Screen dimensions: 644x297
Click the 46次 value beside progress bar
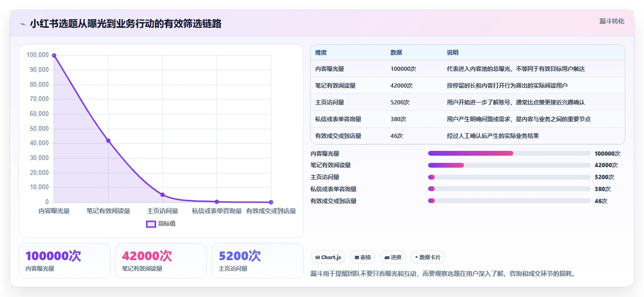601,201
